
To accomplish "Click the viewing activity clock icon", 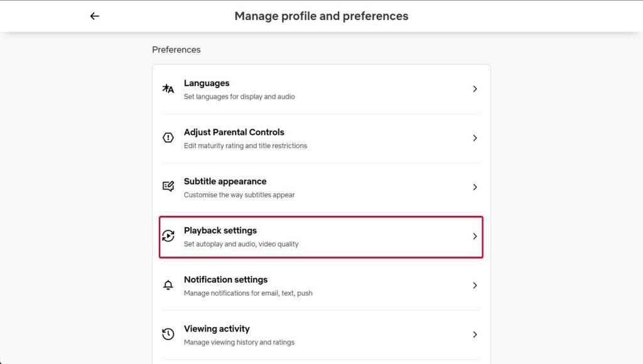I will [168, 334].
